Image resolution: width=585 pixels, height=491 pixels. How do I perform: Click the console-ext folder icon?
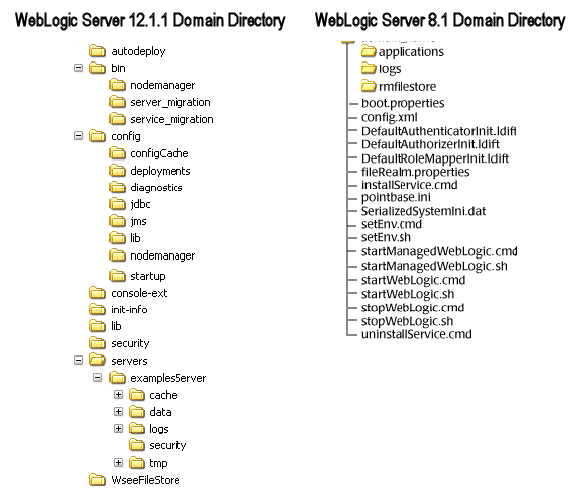coord(97,293)
